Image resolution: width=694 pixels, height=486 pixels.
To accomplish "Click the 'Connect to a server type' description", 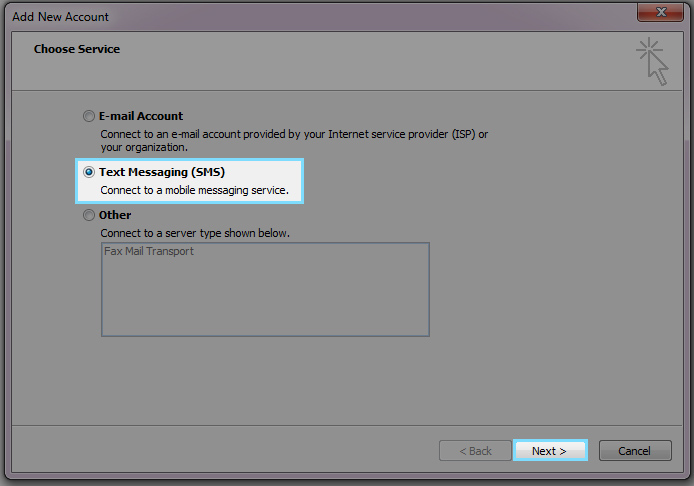I will pos(195,233).
